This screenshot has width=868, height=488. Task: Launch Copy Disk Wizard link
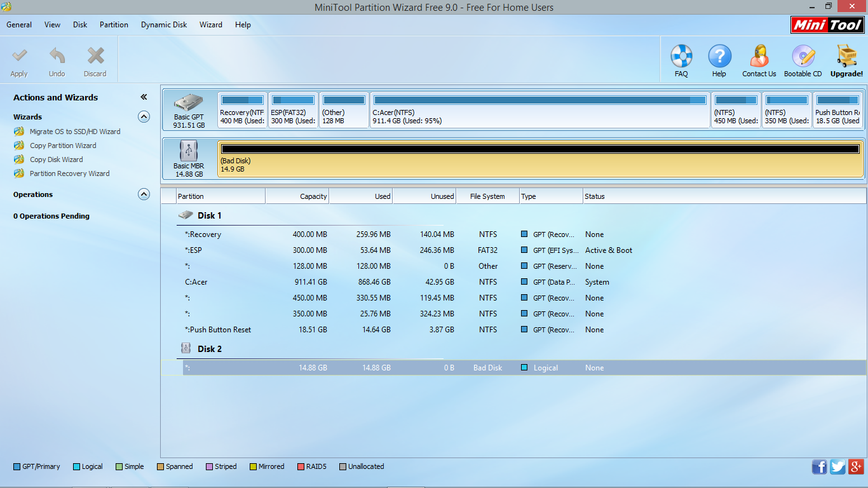click(57, 159)
